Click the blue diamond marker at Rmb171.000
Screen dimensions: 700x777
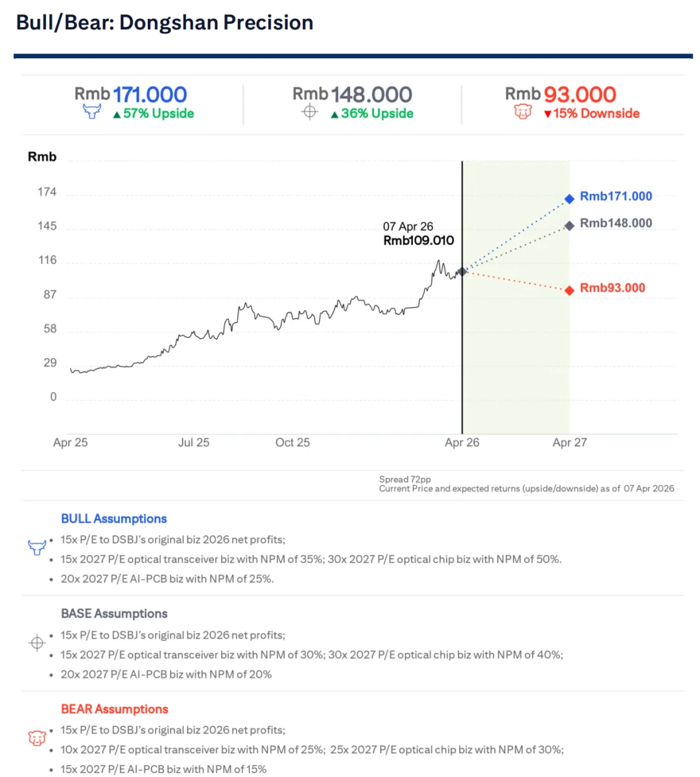[x=569, y=198]
